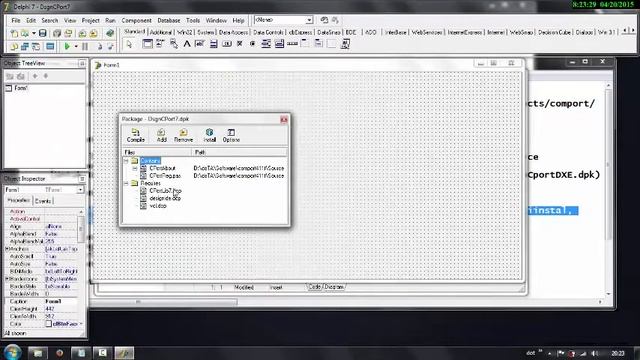Open the Tools menu

point(193,20)
